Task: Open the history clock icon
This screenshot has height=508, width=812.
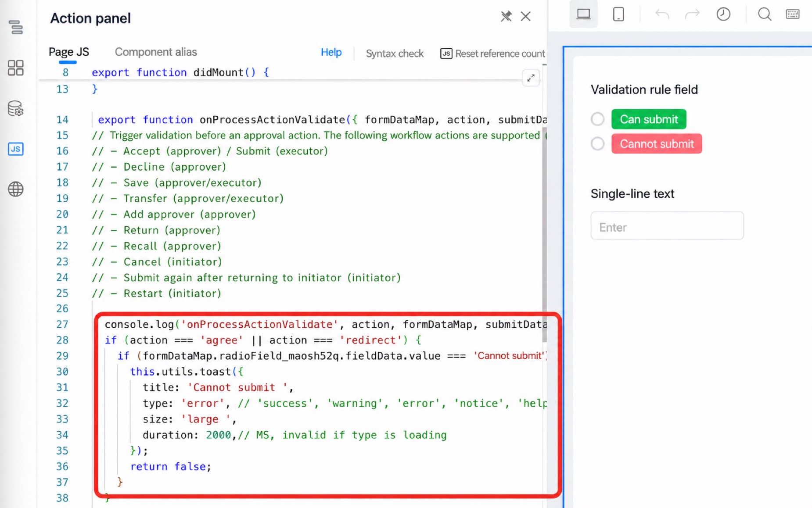Action: 723,14
